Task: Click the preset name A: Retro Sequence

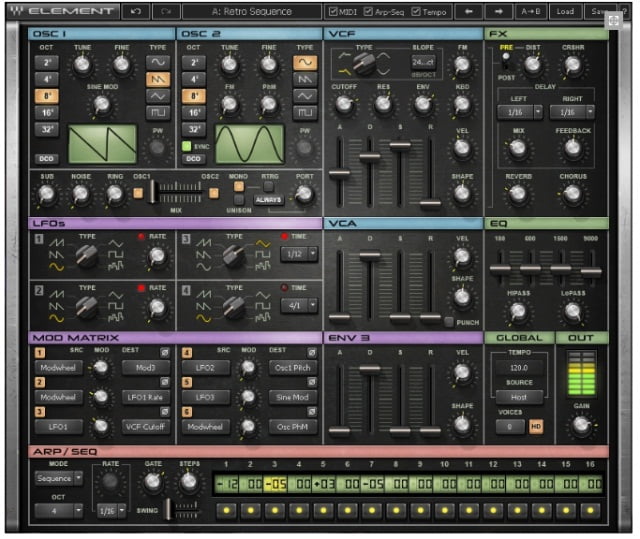Action: click(252, 11)
